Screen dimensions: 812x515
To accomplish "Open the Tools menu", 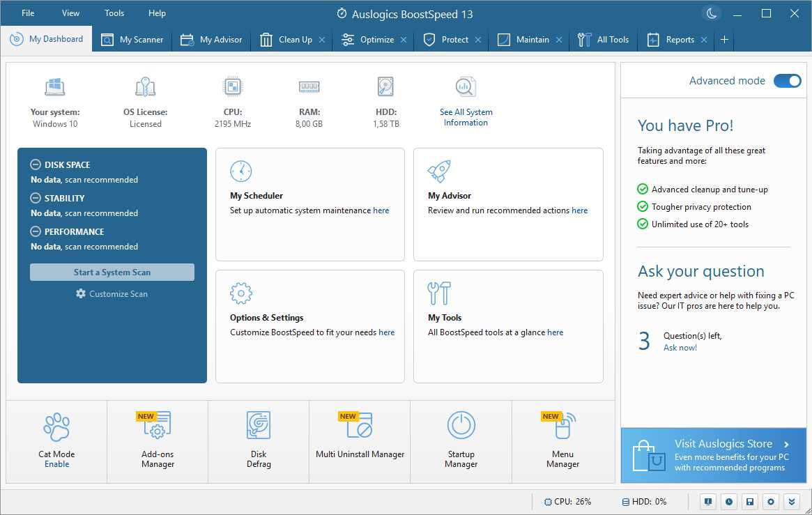I will pos(114,13).
